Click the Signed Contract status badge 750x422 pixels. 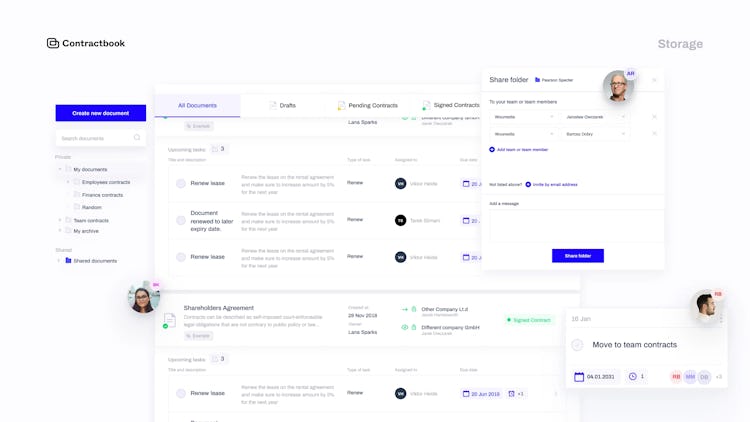coord(529,320)
